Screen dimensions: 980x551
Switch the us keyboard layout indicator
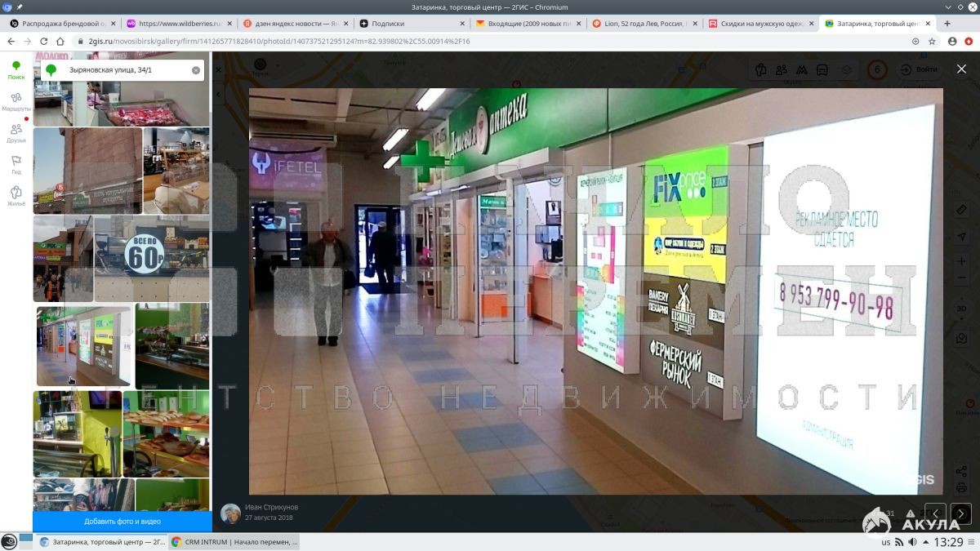click(885, 542)
